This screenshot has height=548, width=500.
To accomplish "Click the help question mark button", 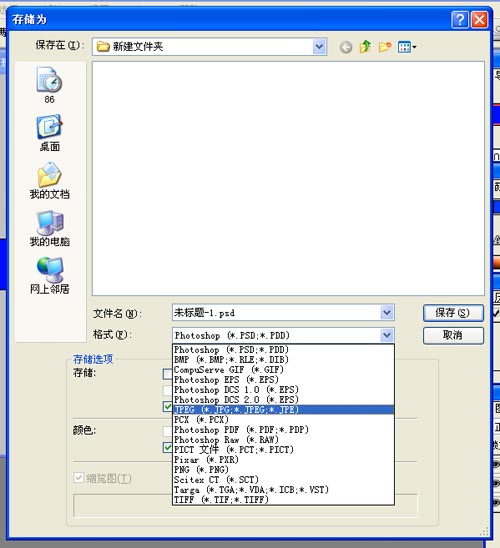I will (460, 19).
